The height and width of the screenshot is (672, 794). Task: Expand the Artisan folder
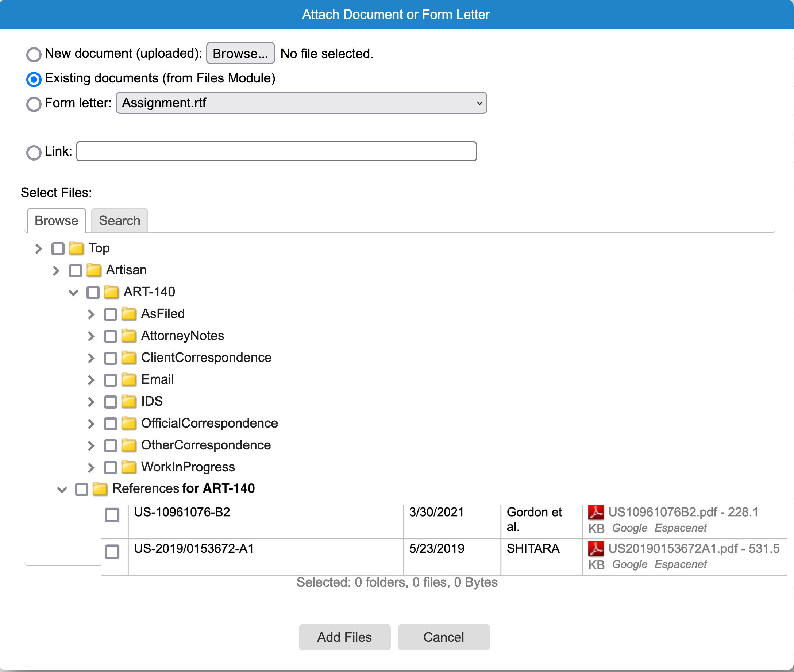pyautogui.click(x=56, y=270)
